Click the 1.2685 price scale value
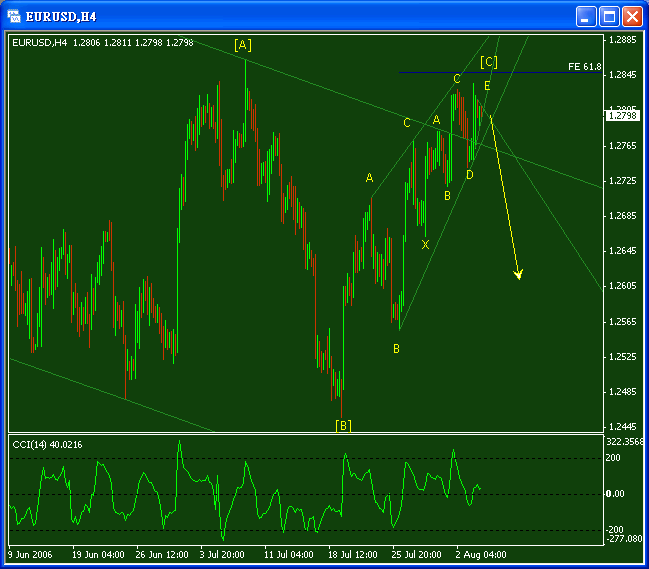The image size is (649, 569). tap(623, 216)
